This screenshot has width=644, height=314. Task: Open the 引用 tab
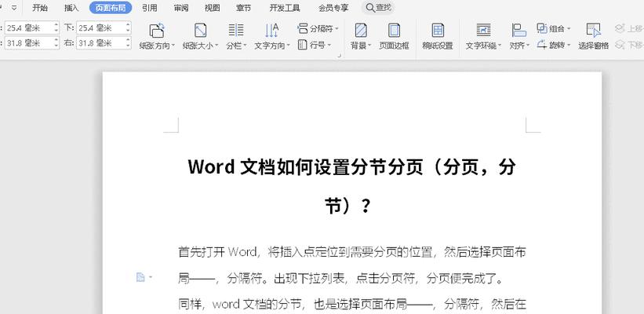click(x=150, y=8)
